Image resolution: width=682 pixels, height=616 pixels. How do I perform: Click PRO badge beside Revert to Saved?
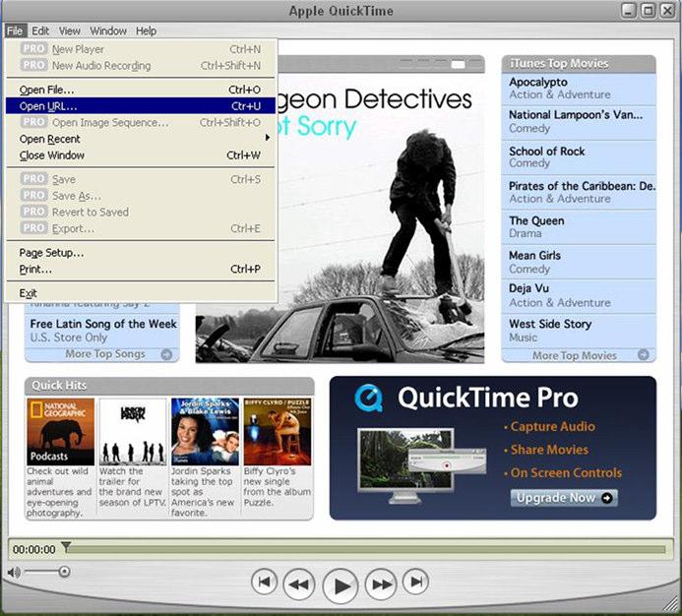click(x=33, y=212)
